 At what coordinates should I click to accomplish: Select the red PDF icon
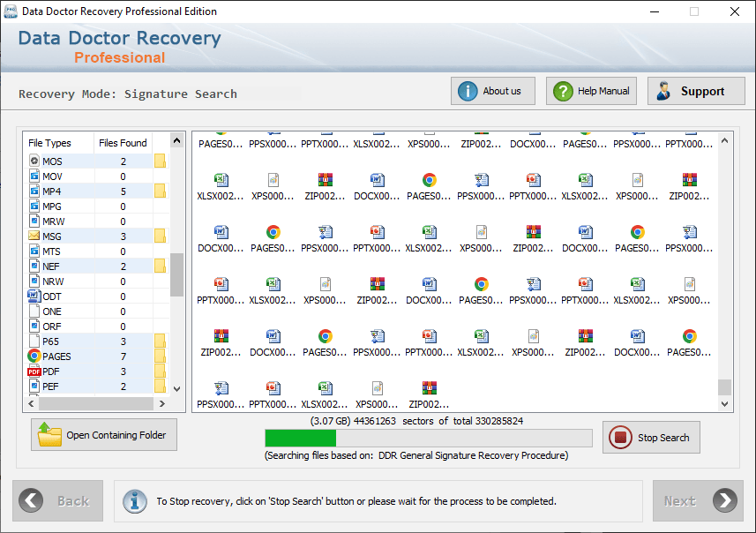click(x=34, y=372)
